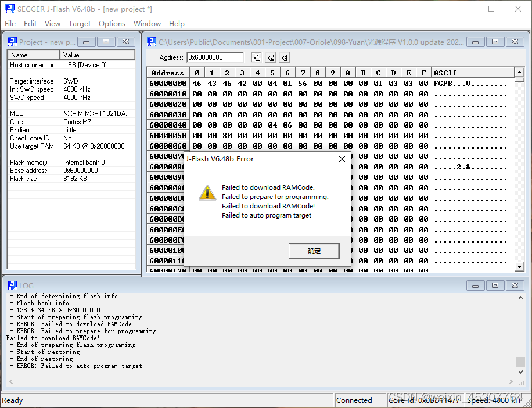Set hex view width to x2
532x408 pixels.
[271, 57]
